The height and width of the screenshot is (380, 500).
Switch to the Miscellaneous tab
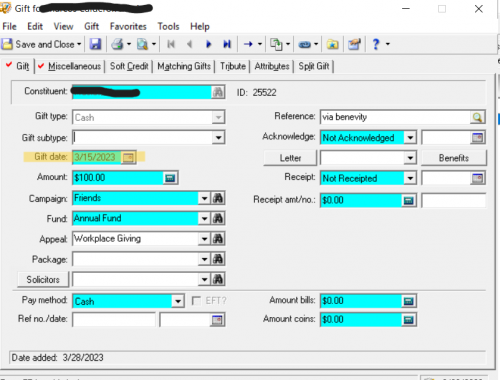coord(70,66)
